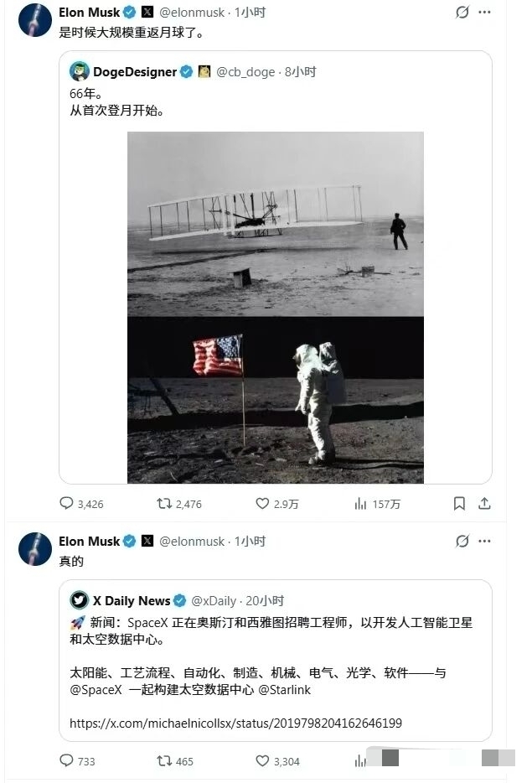
Task: Bookmark the first Elon Musk tweet
Action: click(459, 503)
